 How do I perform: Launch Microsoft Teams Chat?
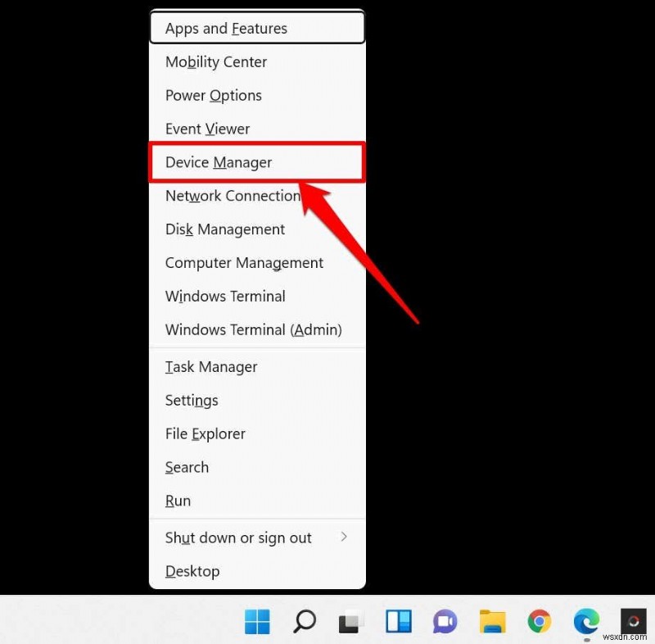[444, 623]
